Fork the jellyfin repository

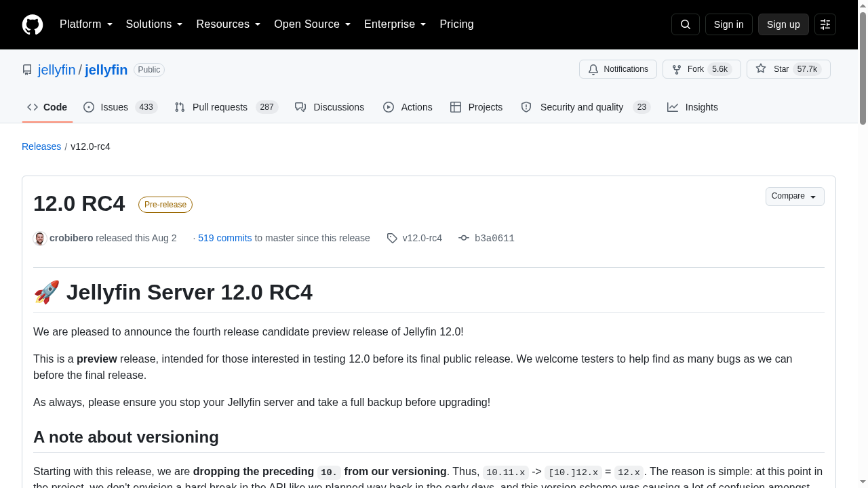(701, 69)
